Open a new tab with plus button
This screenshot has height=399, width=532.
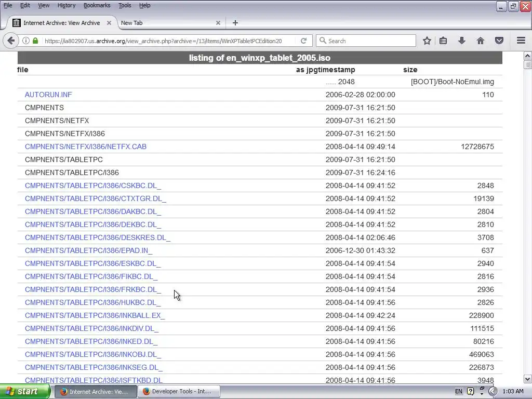tap(235, 23)
